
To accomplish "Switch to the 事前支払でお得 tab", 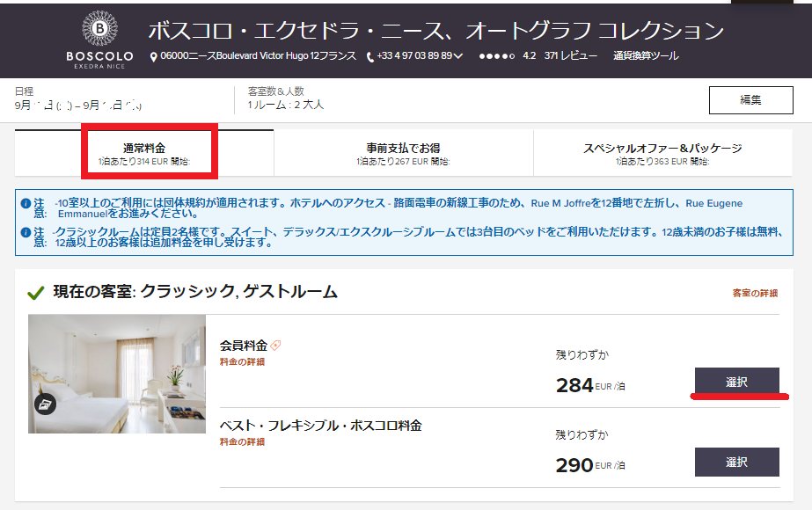I will 404,153.
